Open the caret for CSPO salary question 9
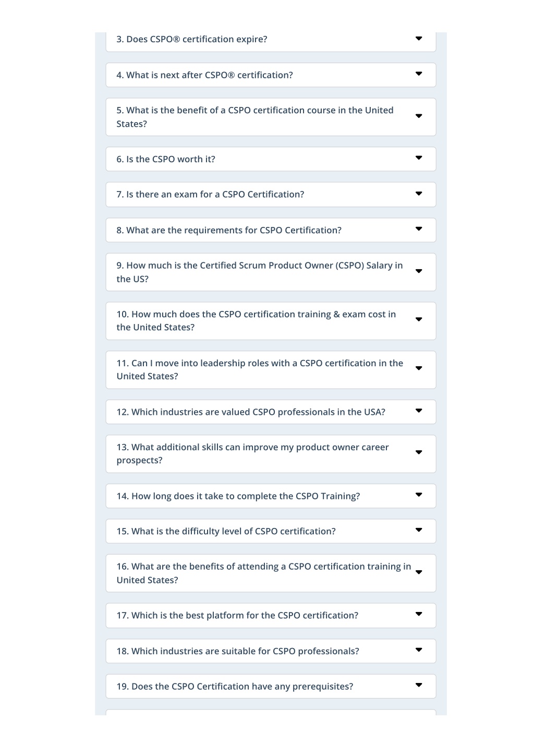Screen dimensions: 534x756 pyautogui.click(x=419, y=271)
